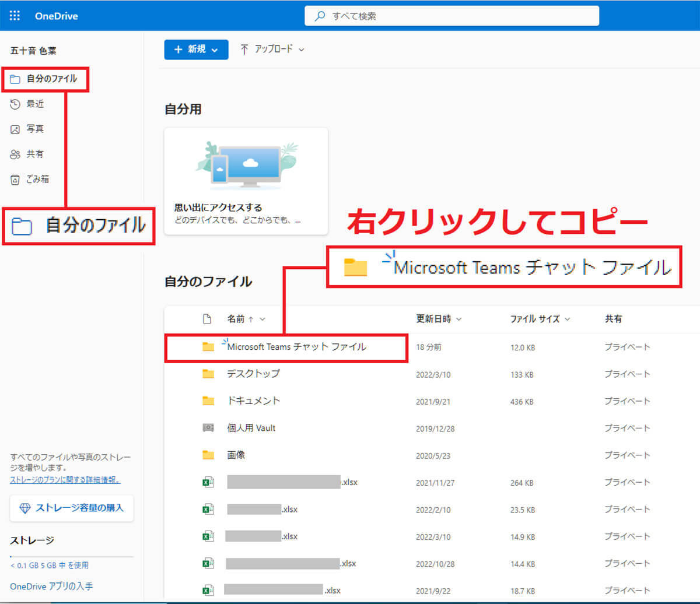This screenshot has height=604, width=700.
Task: Click the 2021/11/27 date cell
Action: point(435,482)
